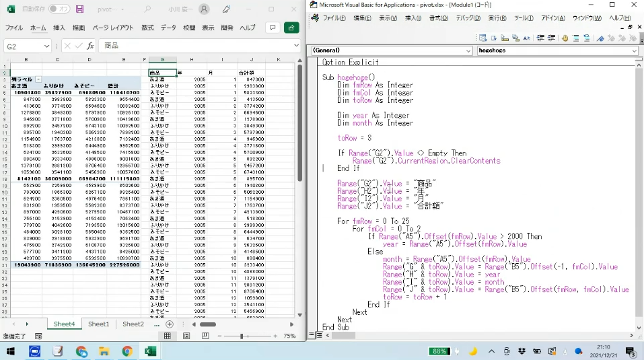
Task: Click the toggle breakpoint hand icon
Action: pyautogui.click(x=565, y=38)
